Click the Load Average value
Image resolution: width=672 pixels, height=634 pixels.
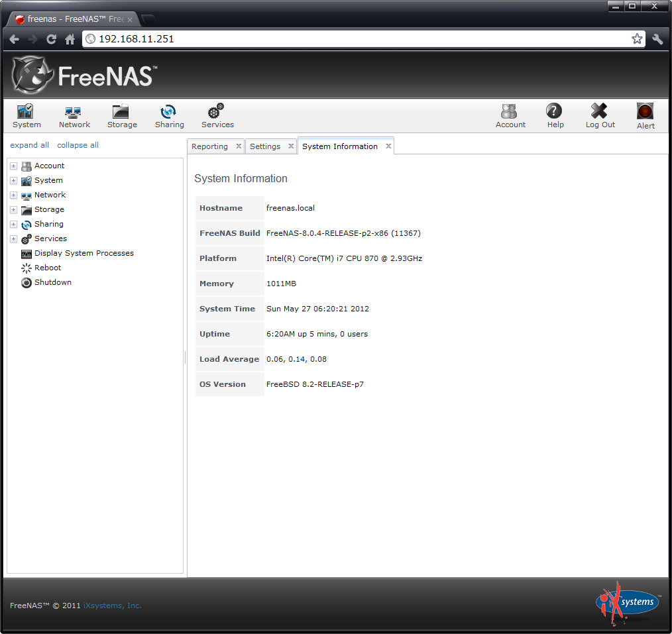[297, 360]
